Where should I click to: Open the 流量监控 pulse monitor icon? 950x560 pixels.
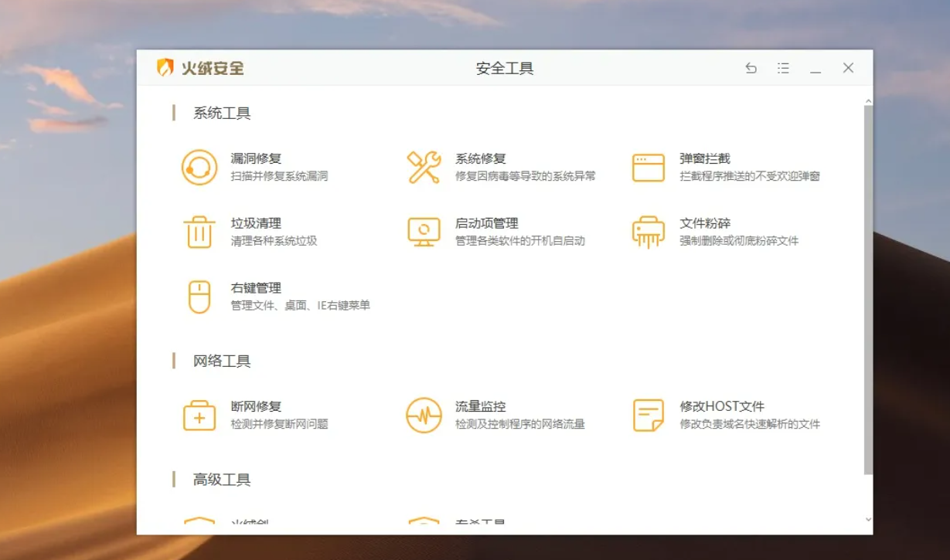point(424,416)
